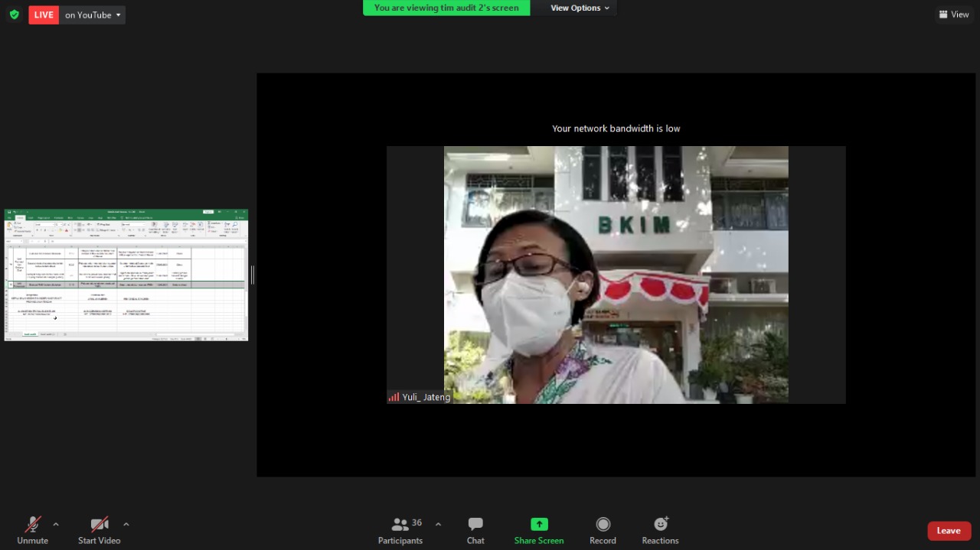This screenshot has height=550, width=980.
Task: Start the video camera
Action: 99,529
